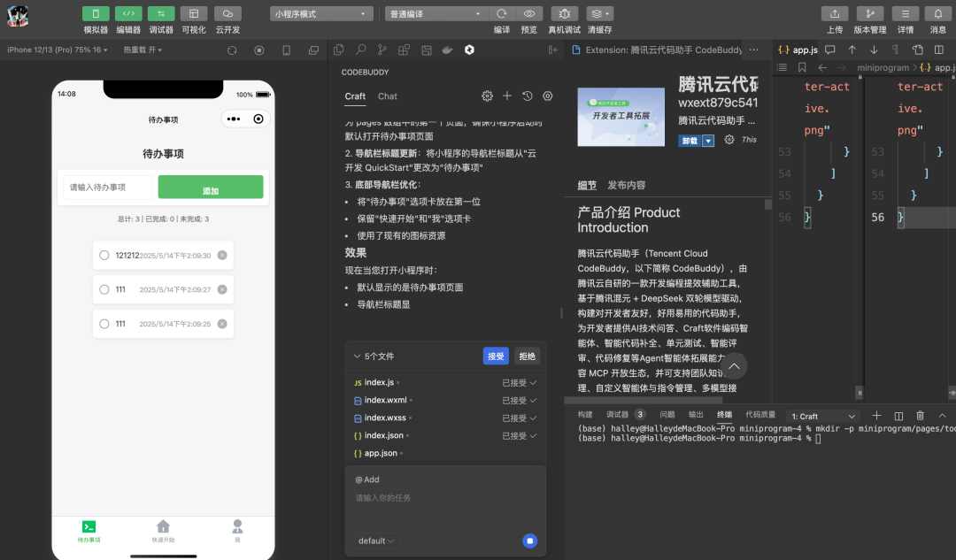Viewport: 956px width, 560px height.
Task: Click the split editor icon
Action: click(x=939, y=50)
